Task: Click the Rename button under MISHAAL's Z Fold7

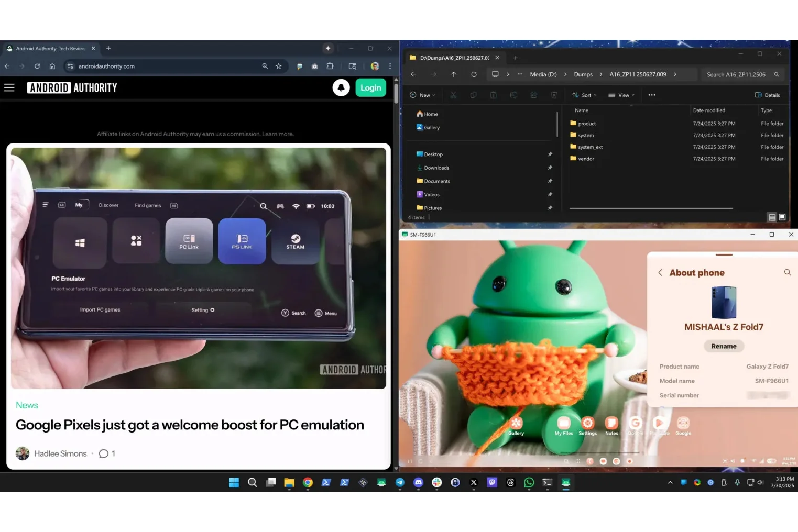Action: 724,346
